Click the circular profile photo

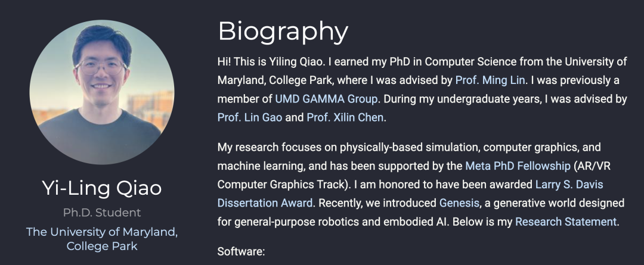(102, 92)
